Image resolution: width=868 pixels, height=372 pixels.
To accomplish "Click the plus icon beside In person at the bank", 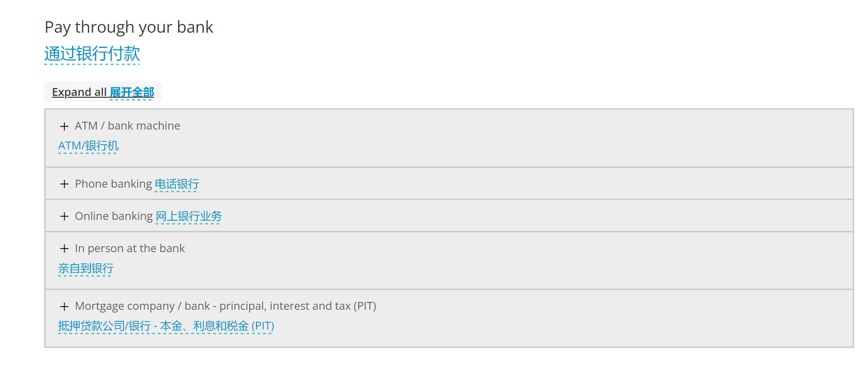I will click(64, 249).
